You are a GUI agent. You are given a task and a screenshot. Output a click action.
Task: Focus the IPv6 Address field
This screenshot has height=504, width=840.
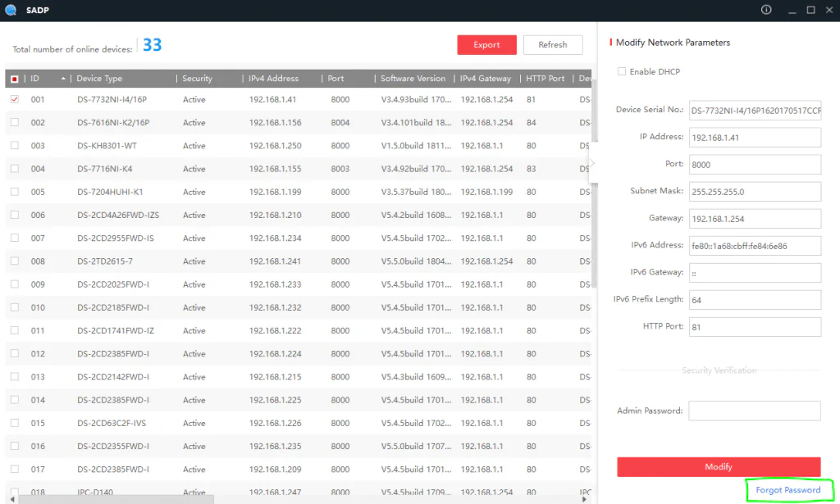coord(755,246)
